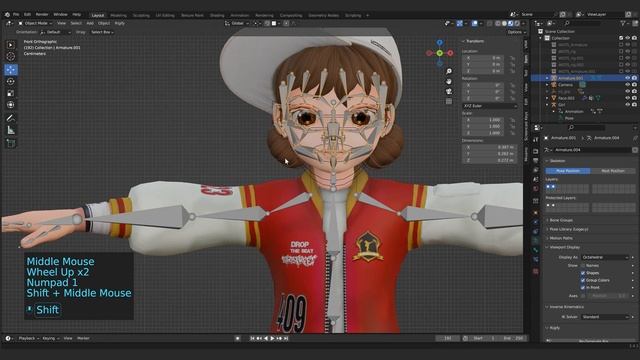Open the Object Mode dropdown
640x360 pixels.
pos(35,23)
